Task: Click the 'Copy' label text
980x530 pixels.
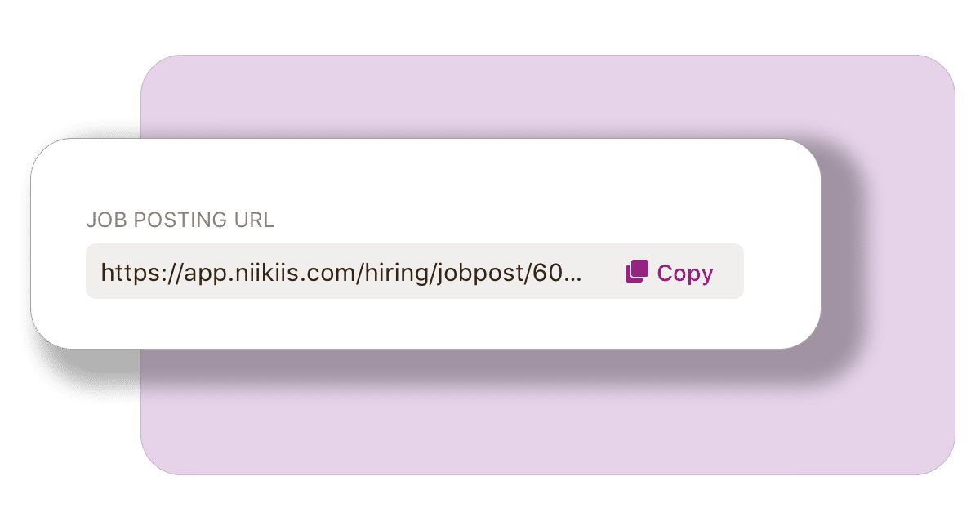Action: (685, 274)
